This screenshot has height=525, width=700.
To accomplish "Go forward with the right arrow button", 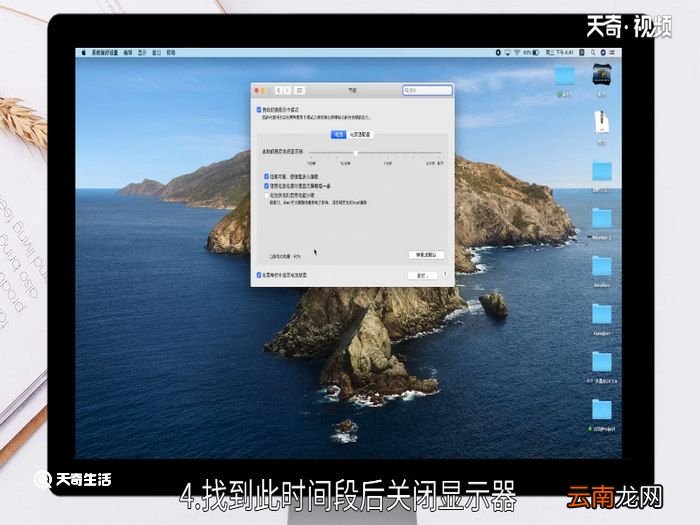I will pos(287,91).
